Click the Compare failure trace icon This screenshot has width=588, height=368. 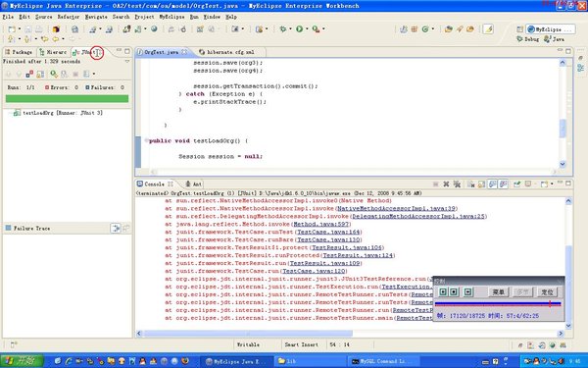(125, 228)
